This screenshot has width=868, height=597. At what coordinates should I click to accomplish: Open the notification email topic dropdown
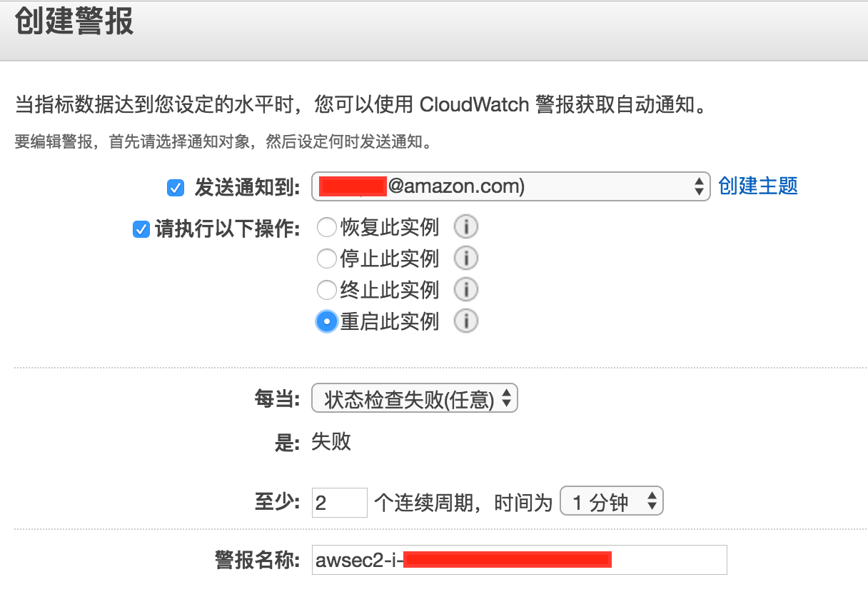(x=510, y=187)
